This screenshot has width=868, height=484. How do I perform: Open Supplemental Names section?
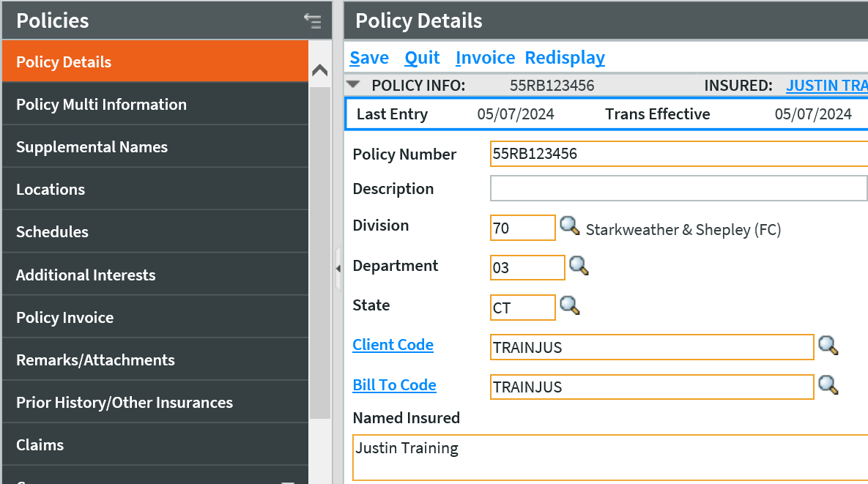(x=155, y=146)
